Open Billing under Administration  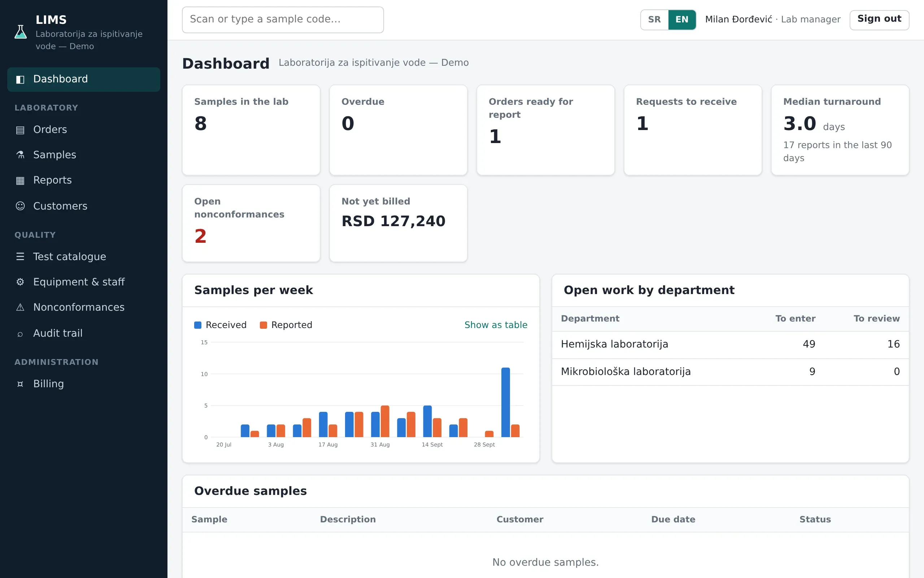[48, 384]
